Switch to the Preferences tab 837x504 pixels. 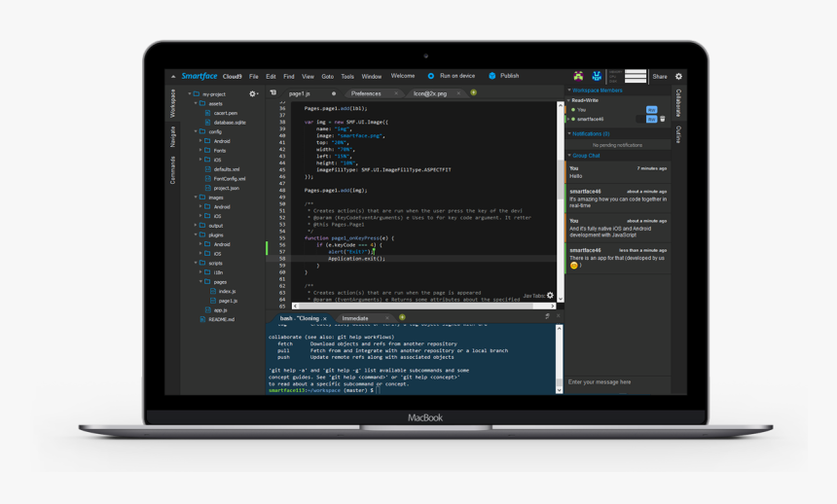click(x=366, y=93)
